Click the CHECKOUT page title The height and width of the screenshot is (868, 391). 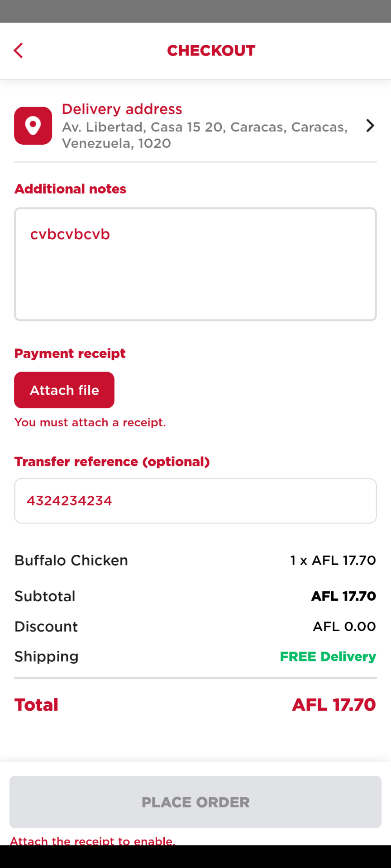click(211, 51)
